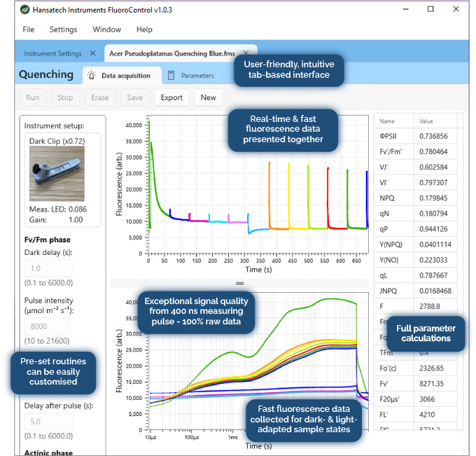Select the VJ' row value 0.602584
The image size is (476, 456).
[433, 167]
